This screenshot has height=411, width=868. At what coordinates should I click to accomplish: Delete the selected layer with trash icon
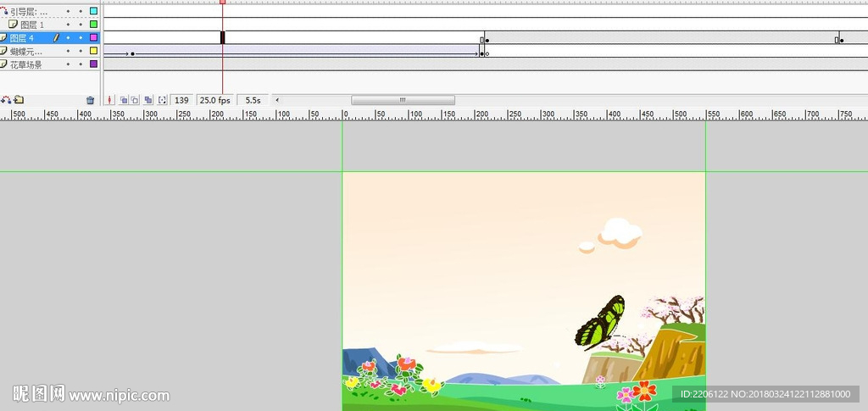[90, 100]
